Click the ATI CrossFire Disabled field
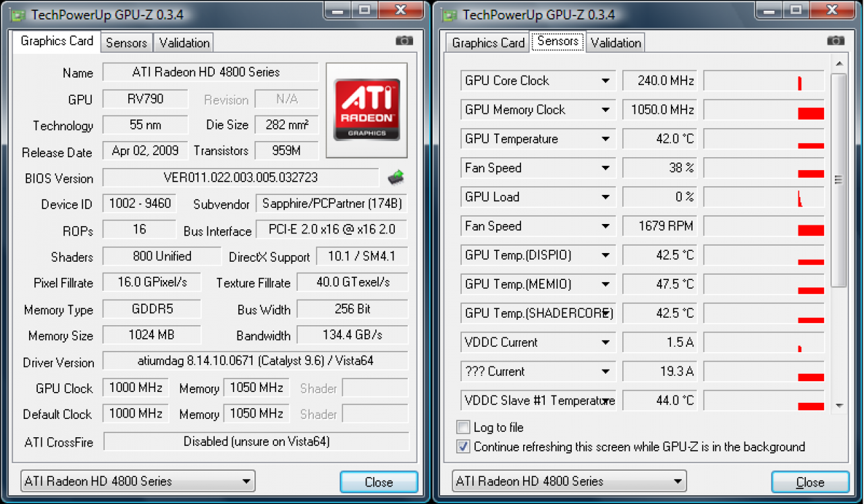Viewport: 864px width, 504px height. point(256,441)
